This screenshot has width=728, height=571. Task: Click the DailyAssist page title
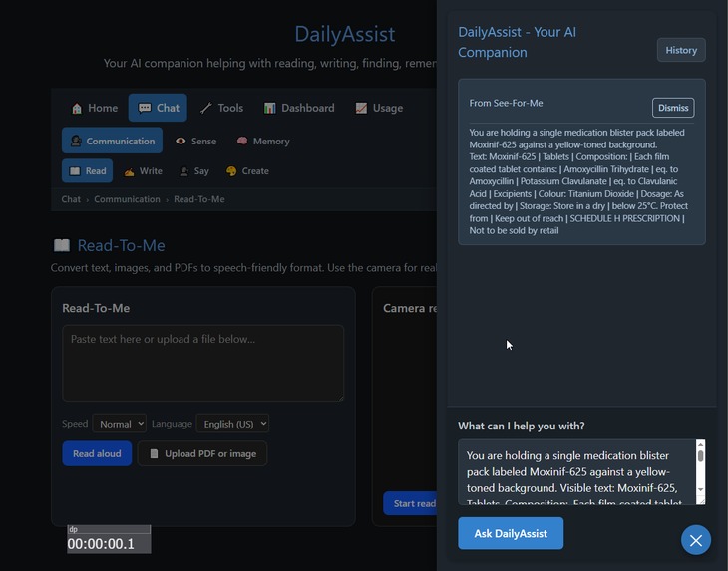pyautogui.click(x=345, y=34)
